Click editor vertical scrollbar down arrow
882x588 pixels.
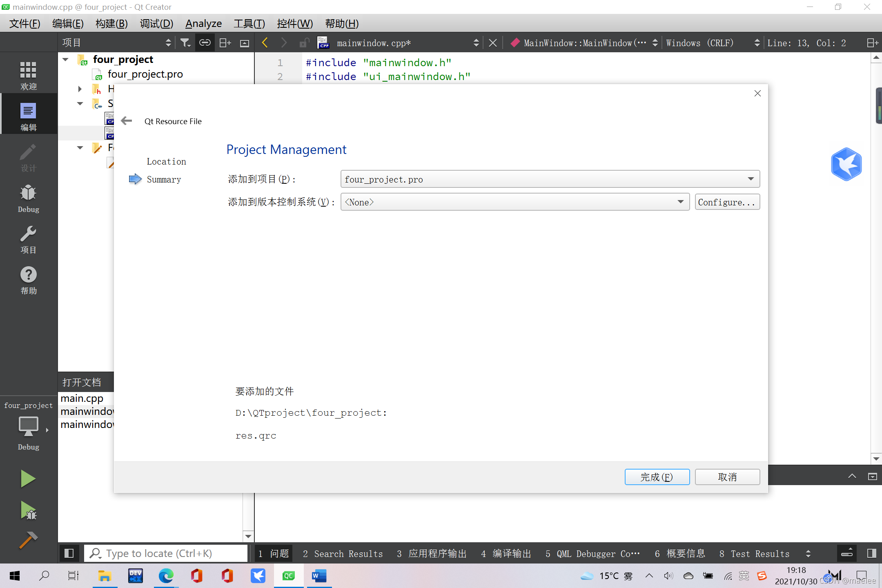(876, 459)
